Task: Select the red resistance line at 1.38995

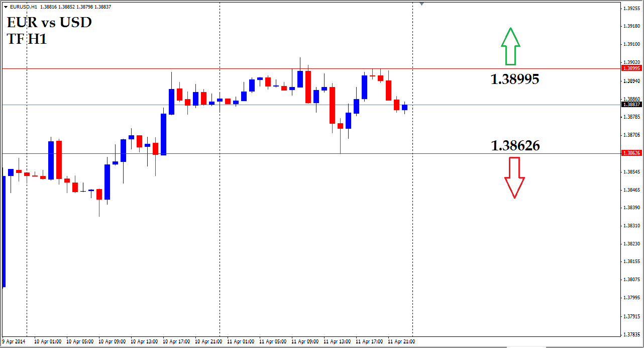Action: coord(310,68)
